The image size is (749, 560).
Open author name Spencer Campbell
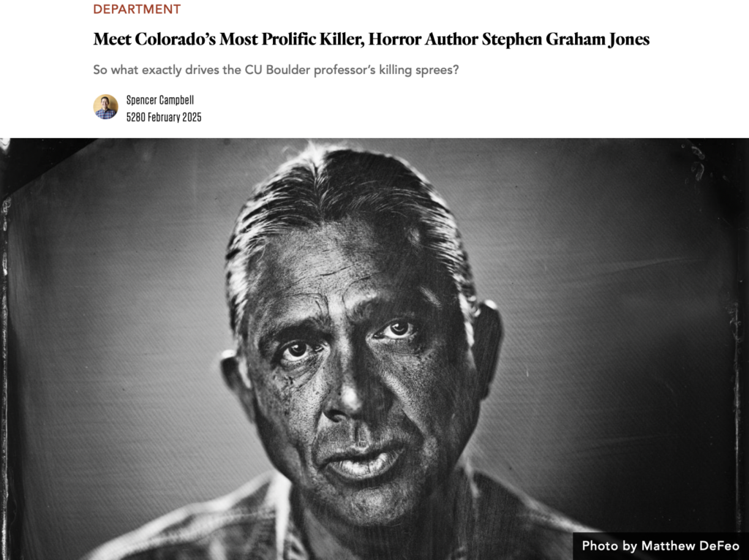click(x=160, y=99)
